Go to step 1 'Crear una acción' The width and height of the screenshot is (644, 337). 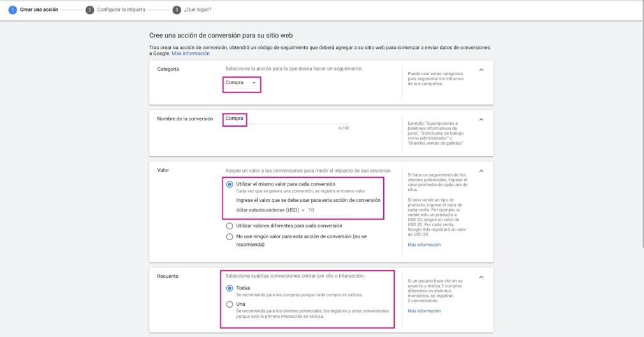(x=33, y=10)
